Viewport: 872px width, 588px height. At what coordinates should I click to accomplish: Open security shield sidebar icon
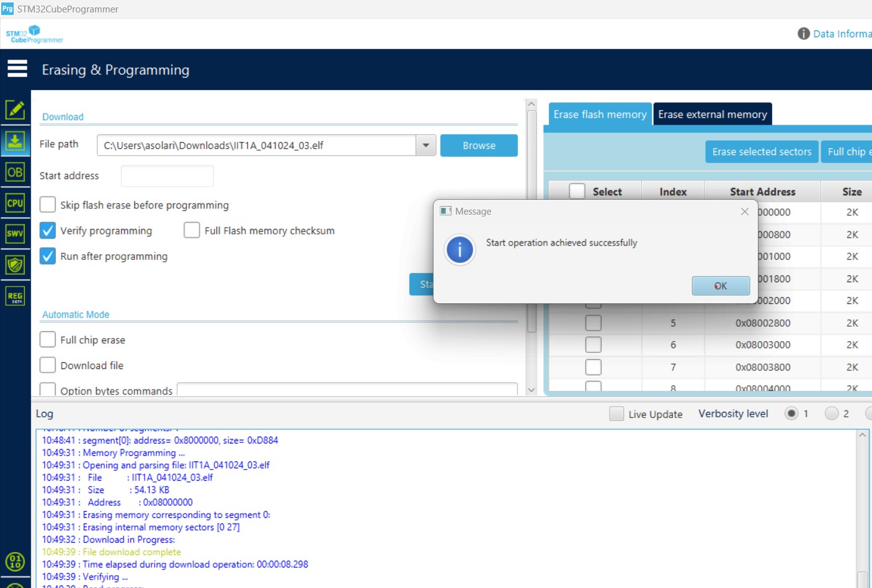tap(15, 265)
